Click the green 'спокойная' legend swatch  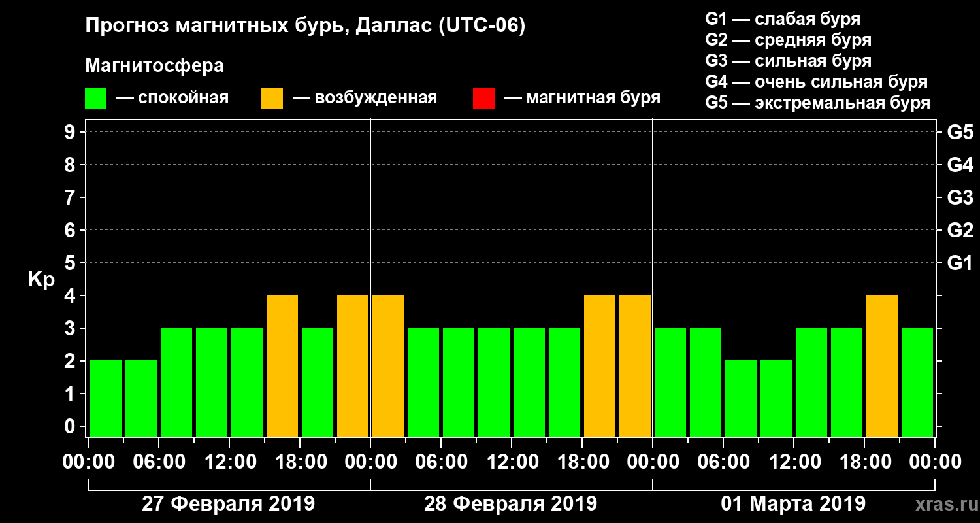(95, 99)
